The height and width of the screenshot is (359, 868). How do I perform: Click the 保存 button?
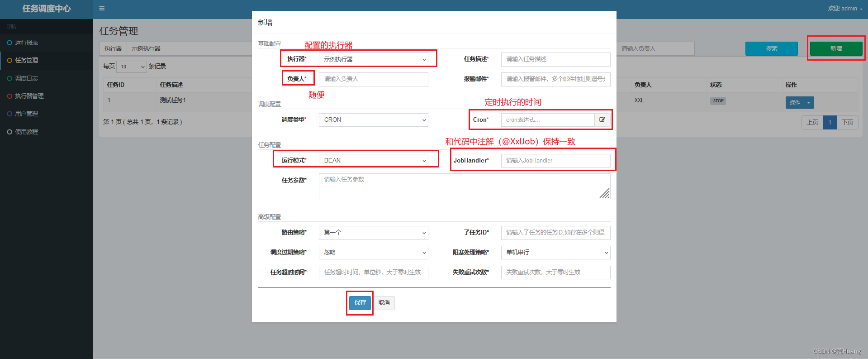(360, 303)
